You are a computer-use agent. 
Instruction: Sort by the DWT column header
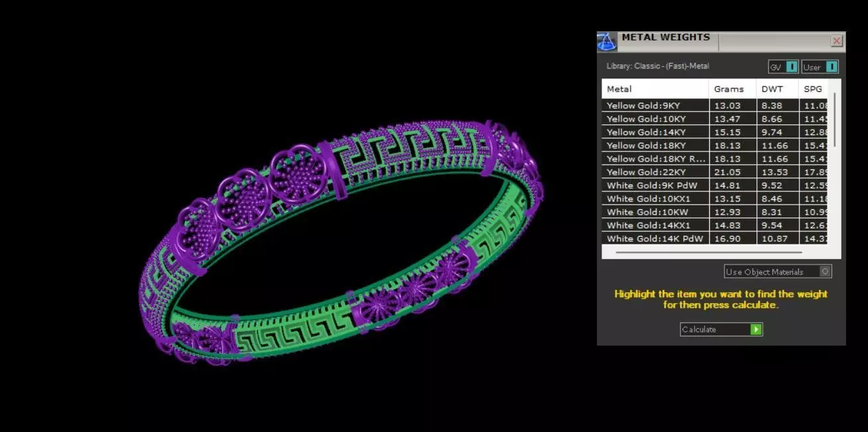[x=778, y=89]
